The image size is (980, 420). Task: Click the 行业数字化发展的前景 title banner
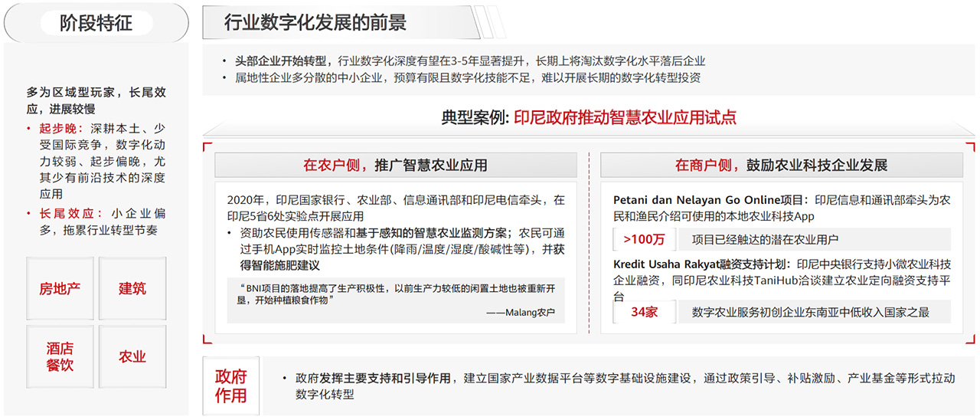(x=315, y=23)
